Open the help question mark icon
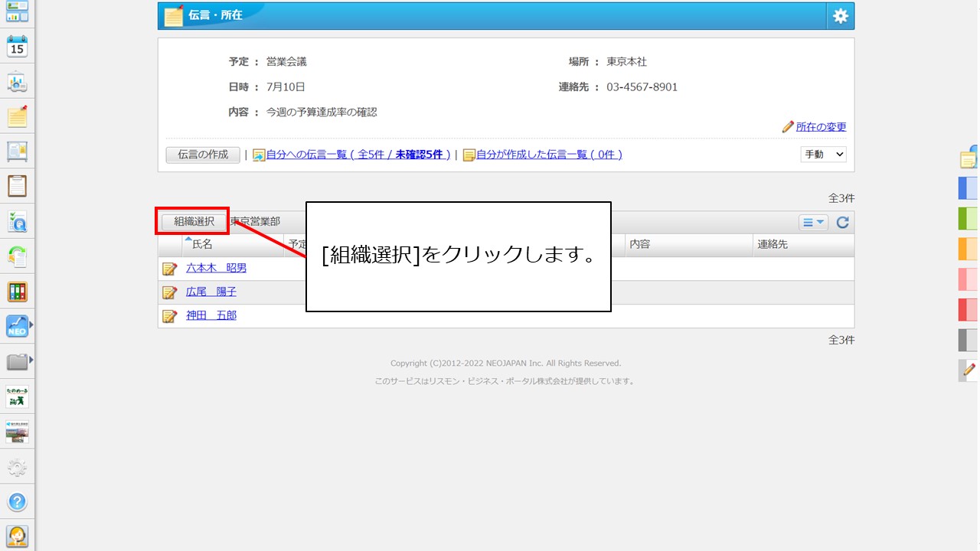The height and width of the screenshot is (551, 980). [x=17, y=502]
